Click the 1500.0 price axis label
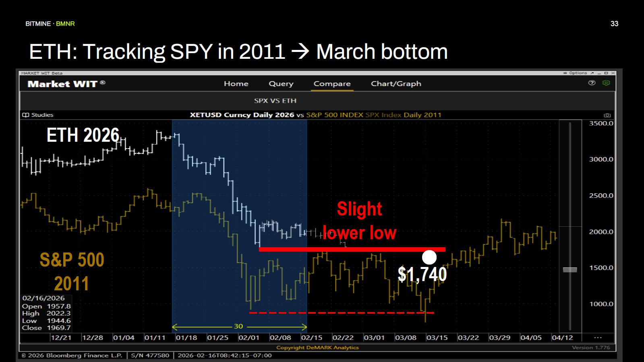The width and height of the screenshot is (644, 362). pyautogui.click(x=601, y=268)
